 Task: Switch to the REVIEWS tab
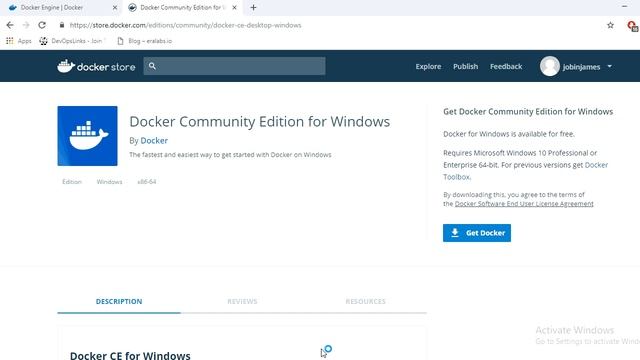coord(242,301)
